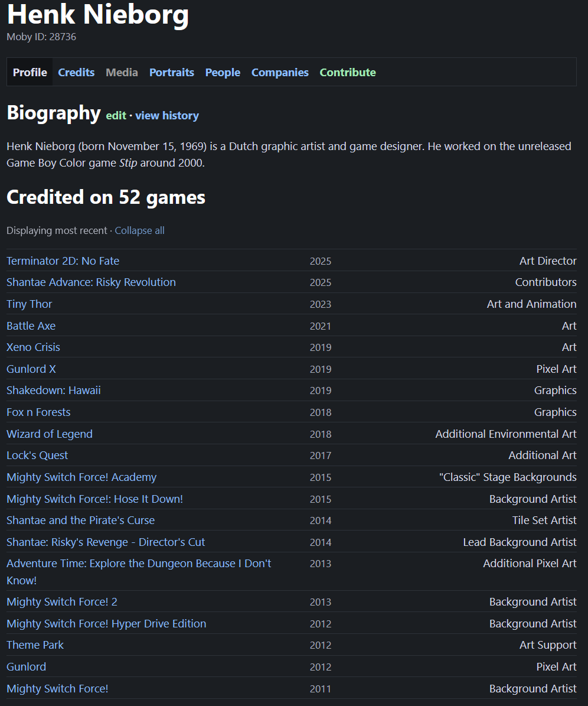
Task: Open the Companies tab
Action: pyautogui.click(x=280, y=72)
